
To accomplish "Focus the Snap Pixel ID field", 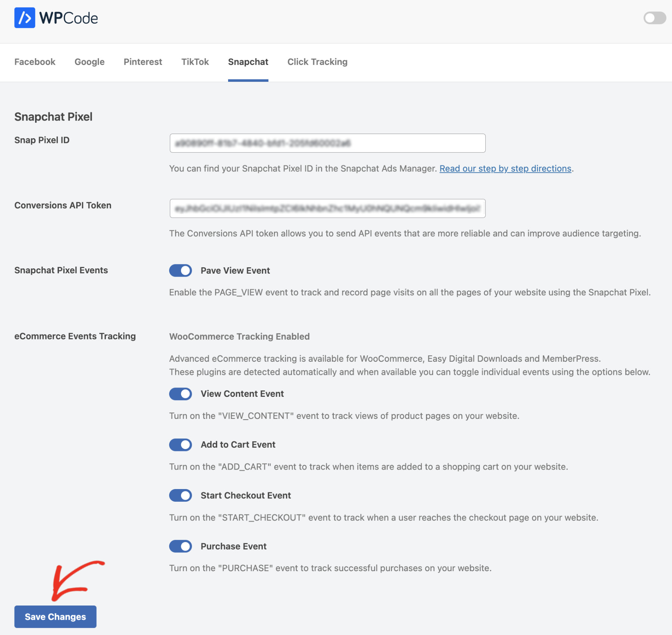I will click(327, 143).
